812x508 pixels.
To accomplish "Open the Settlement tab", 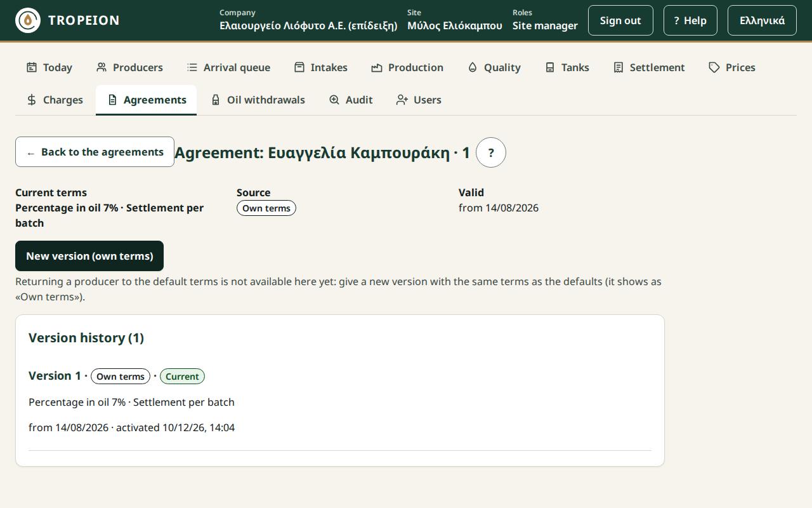I will pos(649,67).
